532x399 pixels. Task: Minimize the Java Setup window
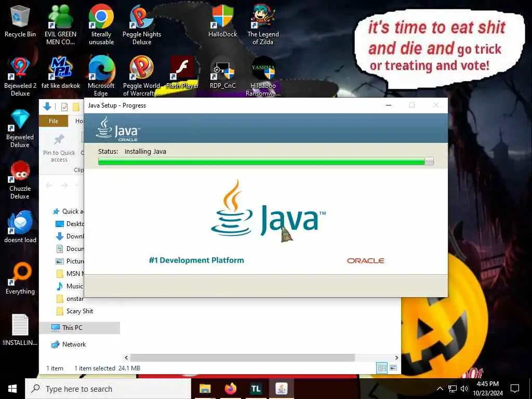pos(389,105)
